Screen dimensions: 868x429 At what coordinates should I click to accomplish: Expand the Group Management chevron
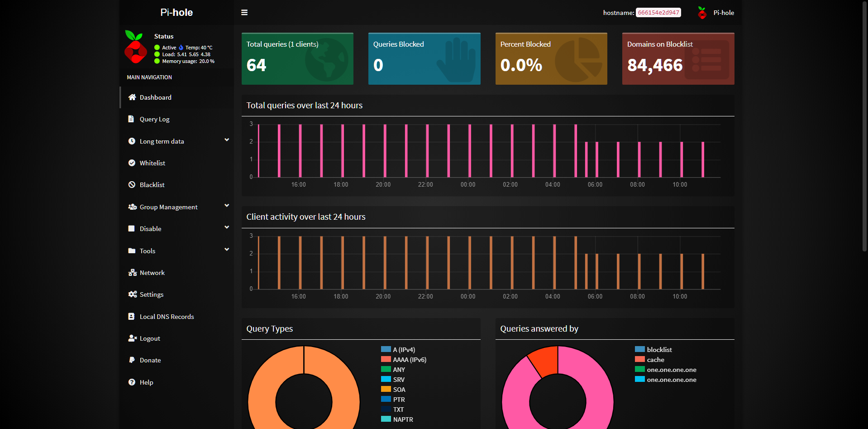(x=227, y=206)
